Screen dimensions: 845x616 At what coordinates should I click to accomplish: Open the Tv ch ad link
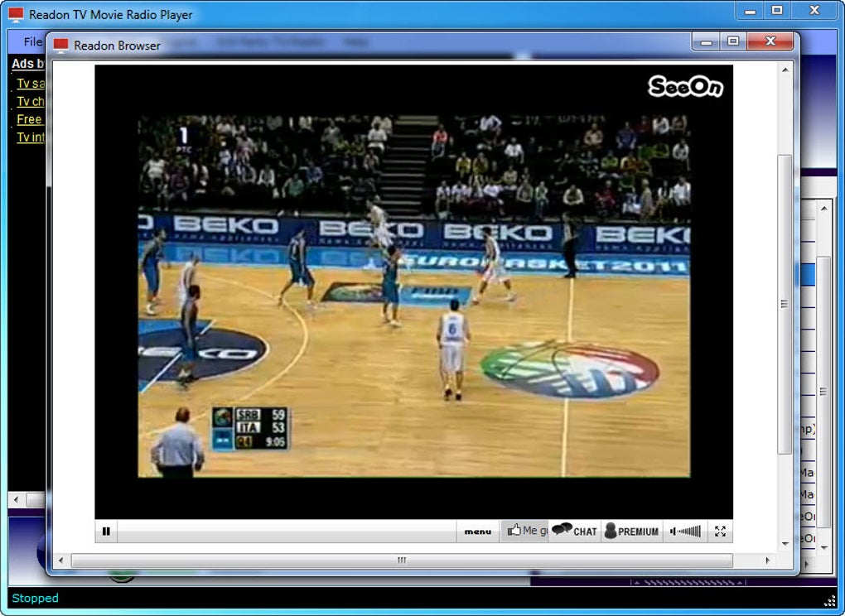tap(31, 101)
